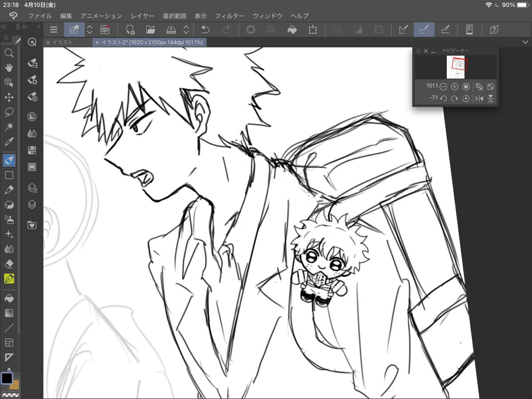Toggle Flip Horizontal in Navigator
The width and height of the screenshot is (532, 399).
(479, 98)
